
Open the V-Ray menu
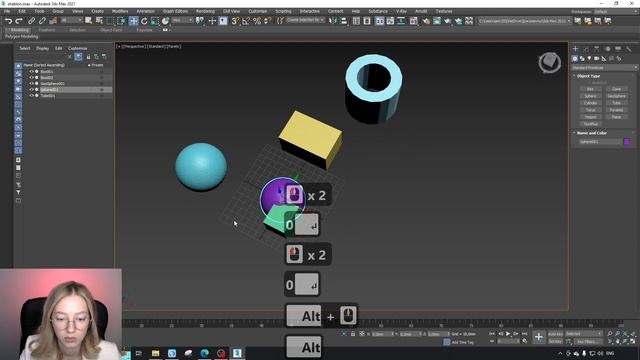click(x=401, y=11)
